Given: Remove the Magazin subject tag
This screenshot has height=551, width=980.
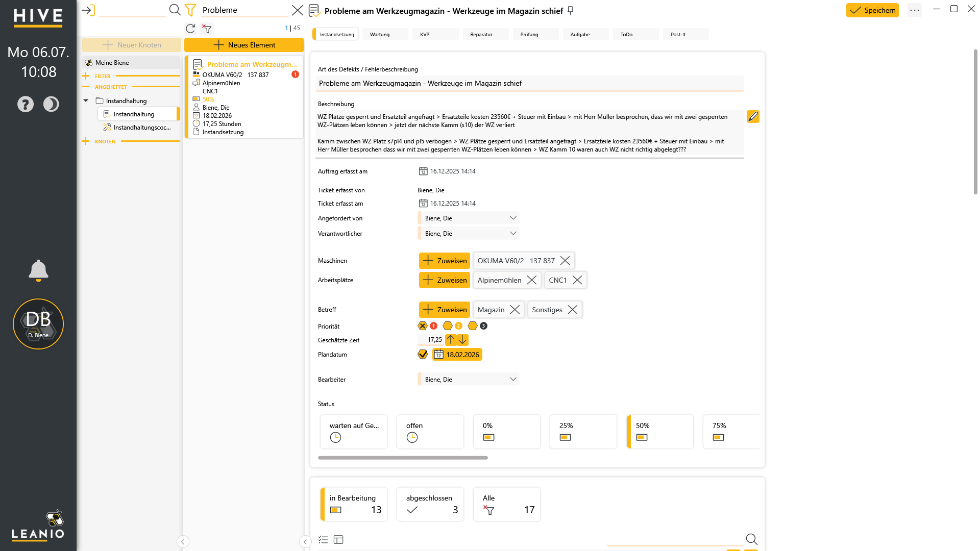Looking at the screenshot, I should pyautogui.click(x=515, y=310).
